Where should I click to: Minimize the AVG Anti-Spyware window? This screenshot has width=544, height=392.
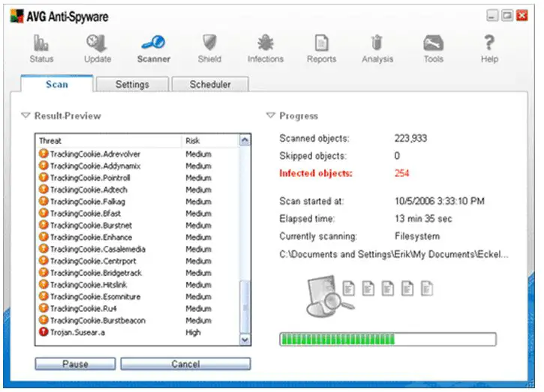click(x=492, y=16)
